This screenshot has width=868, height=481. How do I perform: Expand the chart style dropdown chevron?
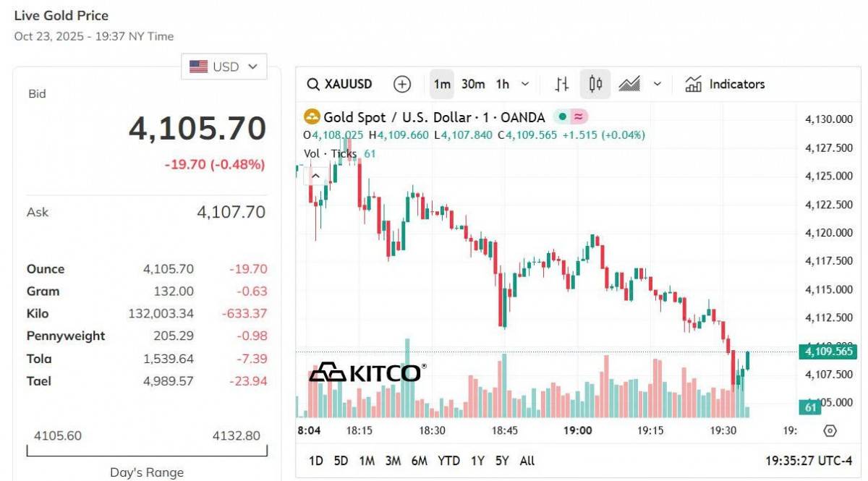[658, 84]
